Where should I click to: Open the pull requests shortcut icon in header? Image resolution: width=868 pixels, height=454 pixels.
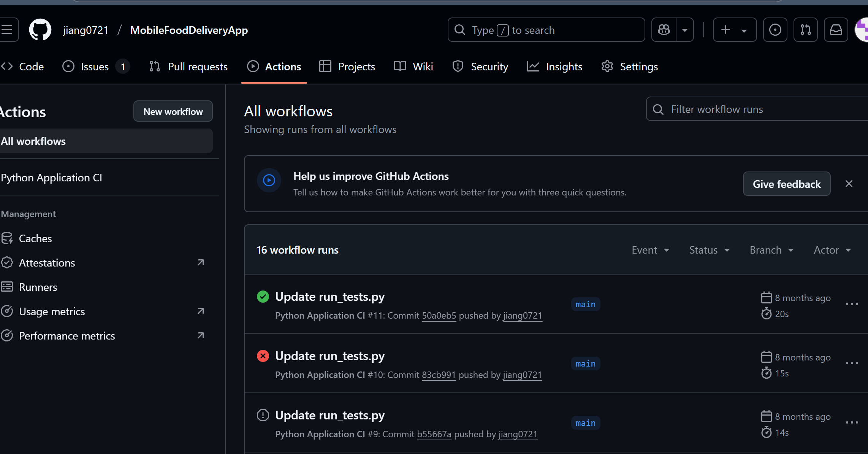tap(805, 30)
